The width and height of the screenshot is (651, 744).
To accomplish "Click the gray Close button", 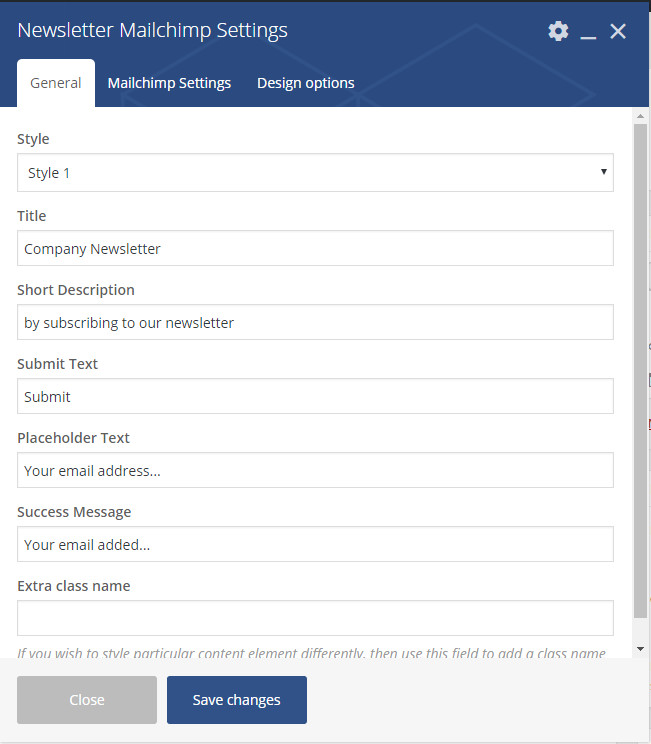I will click(87, 700).
